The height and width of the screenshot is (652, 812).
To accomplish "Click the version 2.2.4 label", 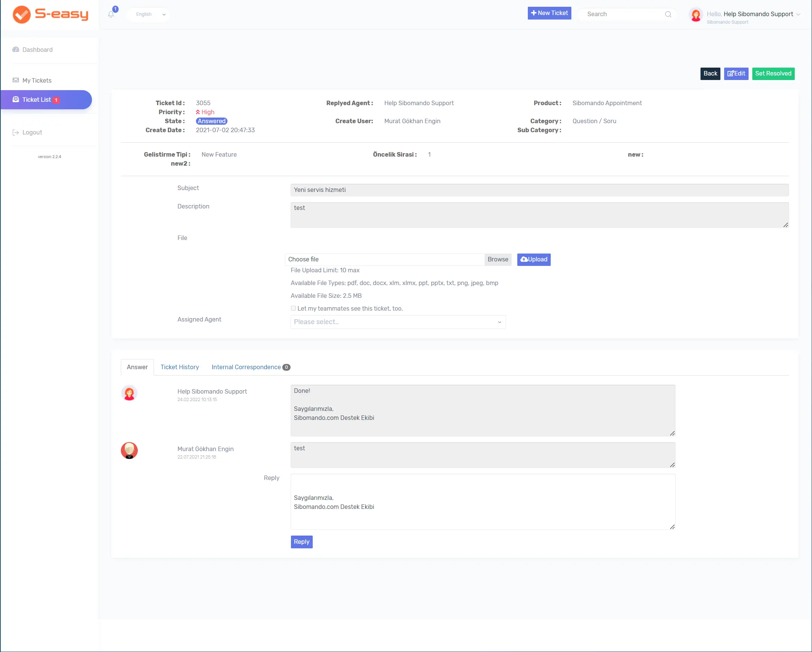I will [49, 157].
